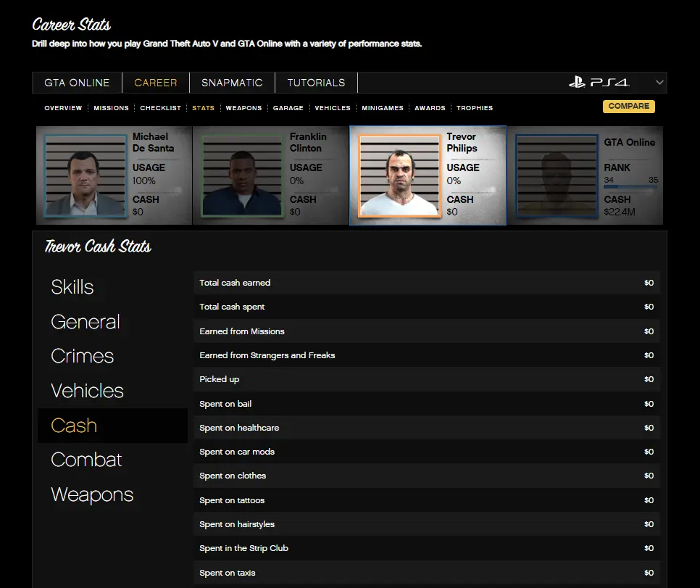The height and width of the screenshot is (588, 700).
Task: Select Crimes in the stats sidebar
Action: pyautogui.click(x=83, y=356)
